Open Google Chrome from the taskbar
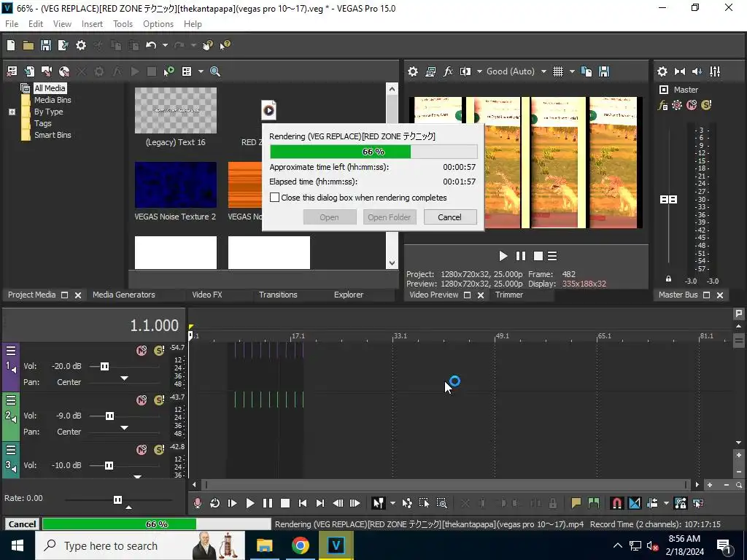 click(300, 545)
